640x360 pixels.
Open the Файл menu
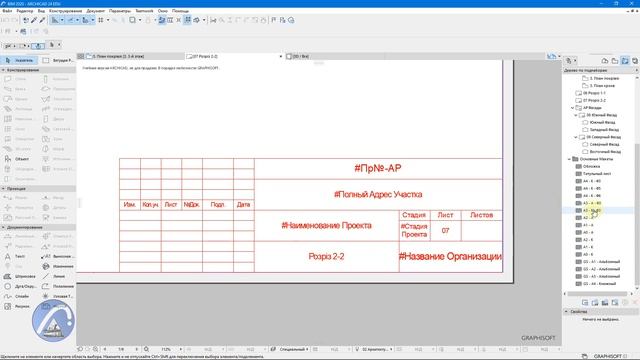[7, 11]
